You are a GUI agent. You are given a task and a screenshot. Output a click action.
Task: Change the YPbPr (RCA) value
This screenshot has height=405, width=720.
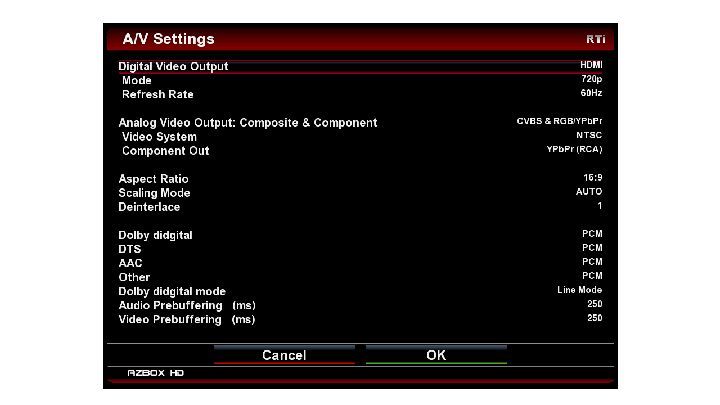click(x=574, y=149)
